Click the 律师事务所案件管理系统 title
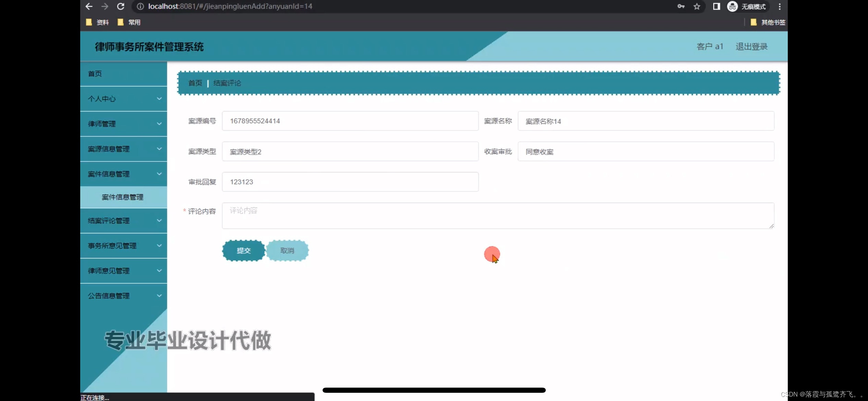The width and height of the screenshot is (868, 401). (x=149, y=47)
